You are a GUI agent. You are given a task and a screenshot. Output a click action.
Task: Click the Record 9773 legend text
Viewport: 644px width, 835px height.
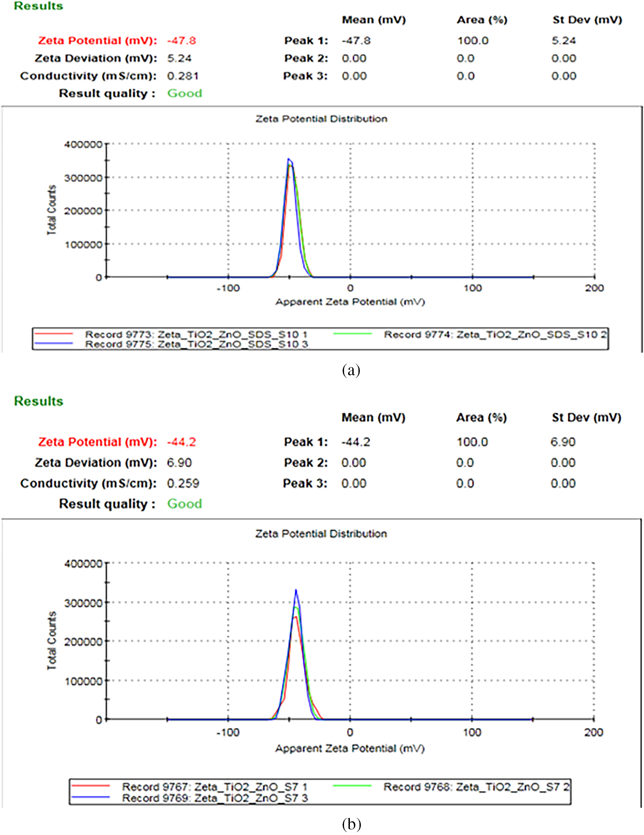[x=196, y=334]
